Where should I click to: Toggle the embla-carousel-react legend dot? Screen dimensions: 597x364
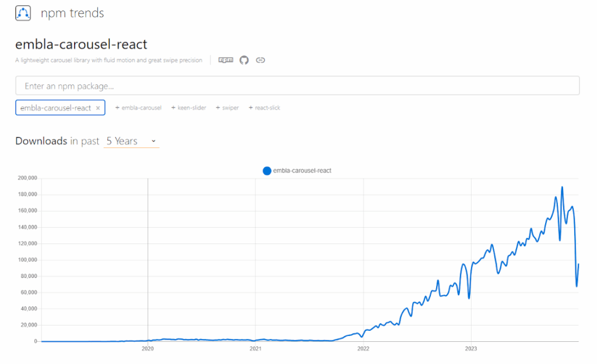point(267,171)
